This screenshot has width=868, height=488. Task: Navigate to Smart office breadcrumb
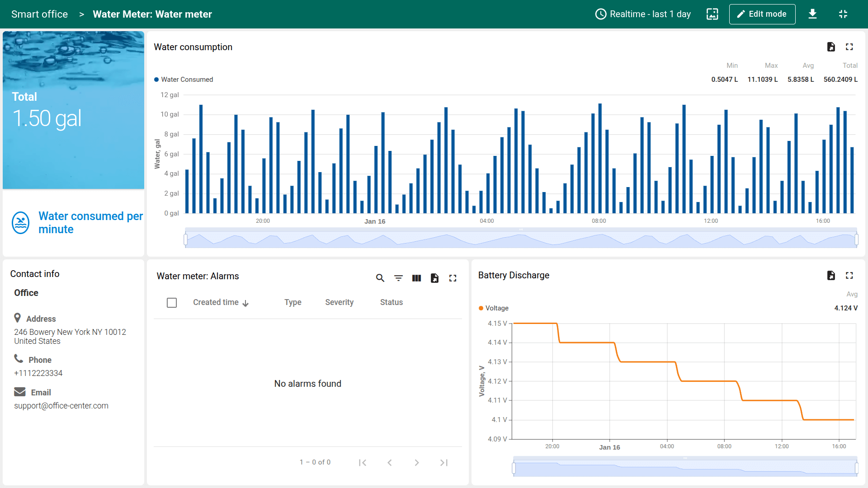(x=39, y=14)
